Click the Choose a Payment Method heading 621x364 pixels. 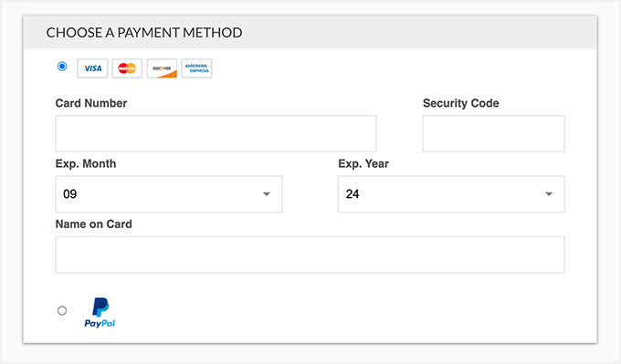[144, 33]
